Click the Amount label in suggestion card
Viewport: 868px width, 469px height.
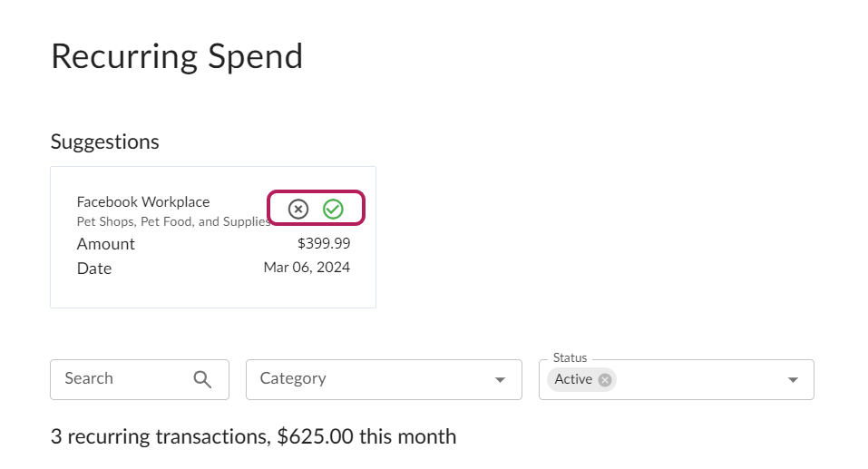[105, 244]
